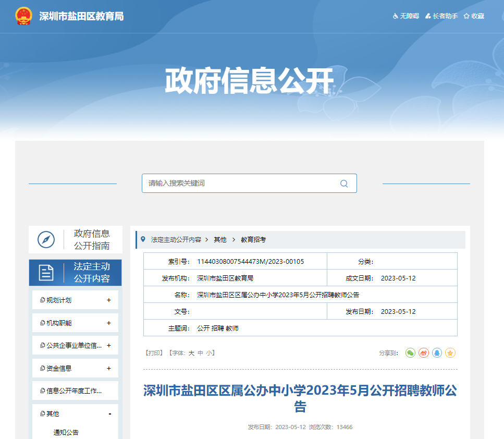Click the 浏览次数 13466 view count
This screenshot has height=439, width=504.
pos(331,427)
